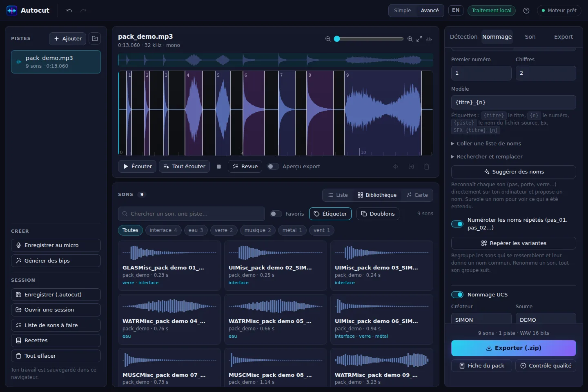Click the waveform zoom slider handle
Viewport: 588px width, 392px height.
[337, 39]
